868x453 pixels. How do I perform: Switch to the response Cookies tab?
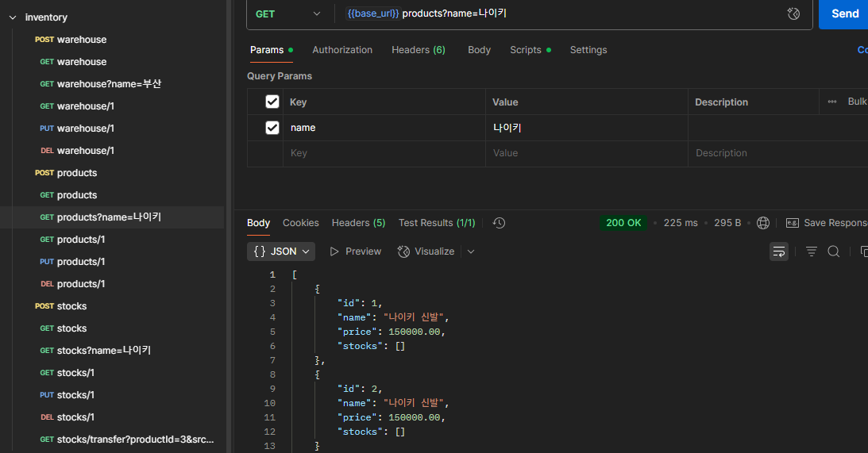301,223
